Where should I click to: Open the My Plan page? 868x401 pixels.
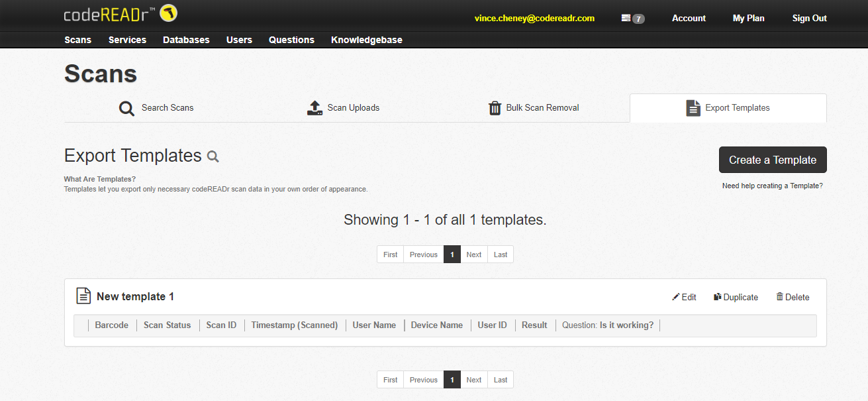click(x=749, y=19)
